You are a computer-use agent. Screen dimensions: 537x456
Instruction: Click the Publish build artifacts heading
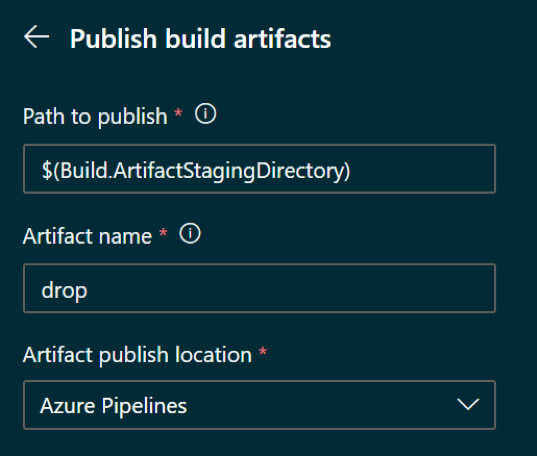200,39
